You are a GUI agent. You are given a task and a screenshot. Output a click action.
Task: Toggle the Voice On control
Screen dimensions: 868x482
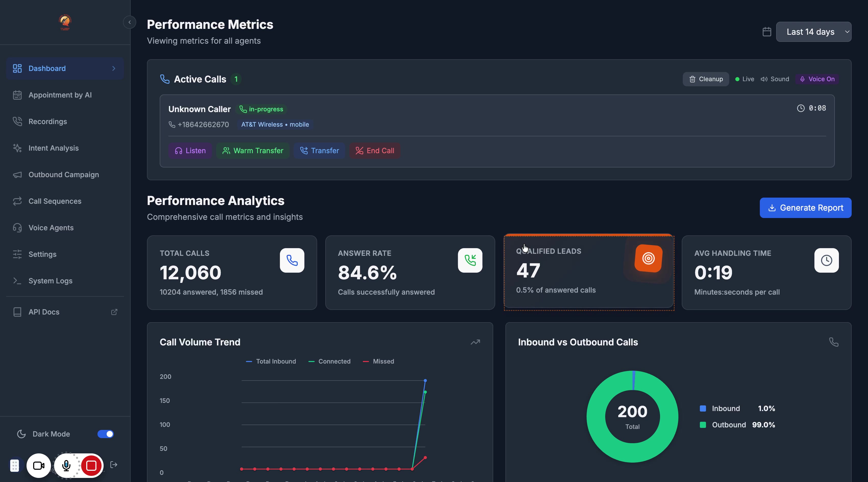click(817, 79)
